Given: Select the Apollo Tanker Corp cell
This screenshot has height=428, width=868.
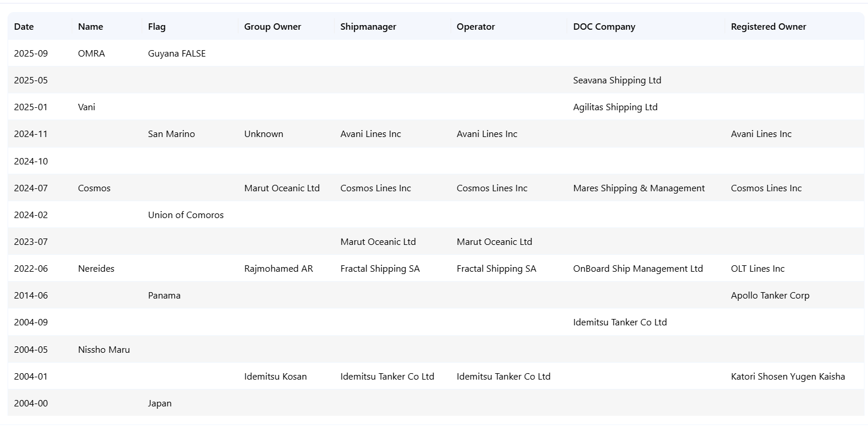Looking at the screenshot, I should pyautogui.click(x=769, y=296).
